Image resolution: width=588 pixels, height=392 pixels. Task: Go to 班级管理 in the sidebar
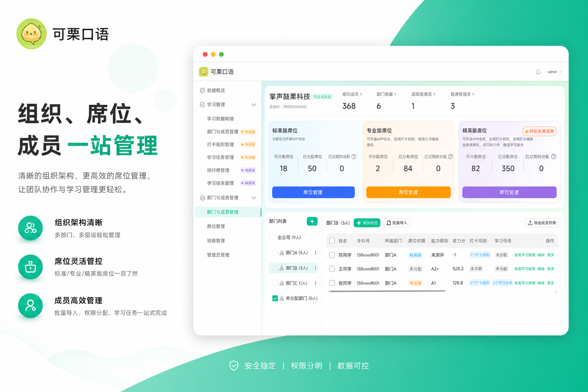(x=216, y=241)
